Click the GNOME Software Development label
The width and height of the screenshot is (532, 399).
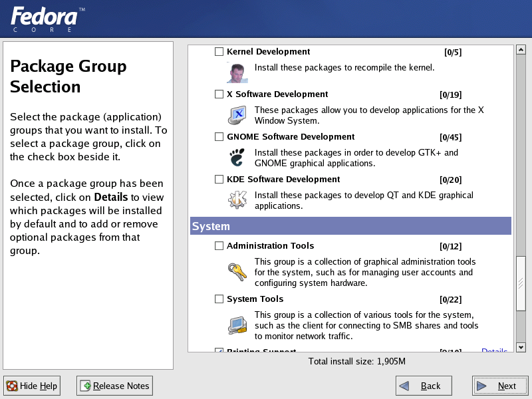[291, 137]
